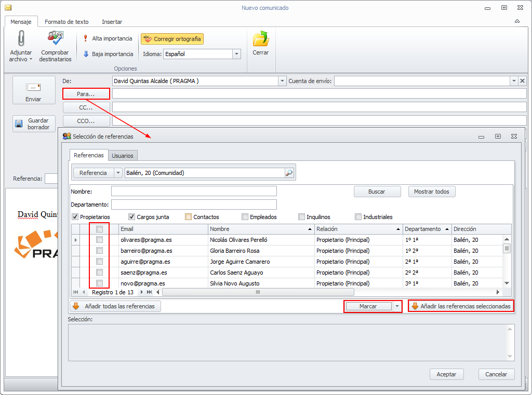This screenshot has width=532, height=395.
Task: Minimize the Selección de referencias dialog
Action: [x=481, y=137]
